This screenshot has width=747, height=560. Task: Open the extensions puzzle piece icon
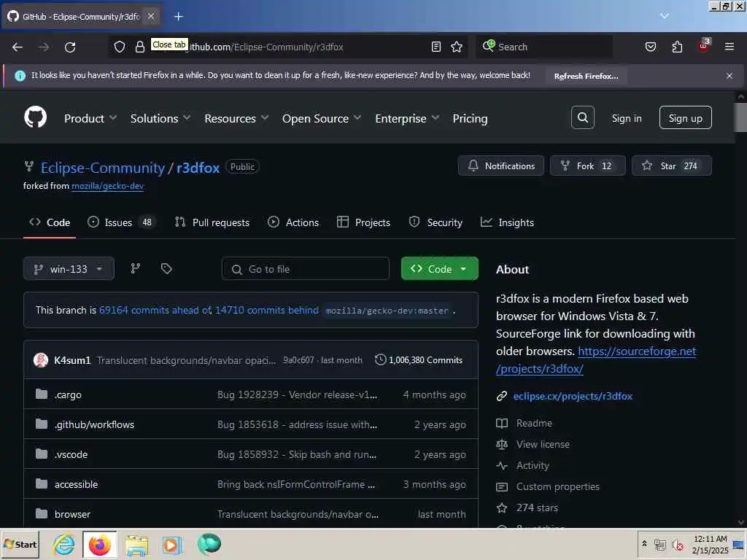click(677, 47)
